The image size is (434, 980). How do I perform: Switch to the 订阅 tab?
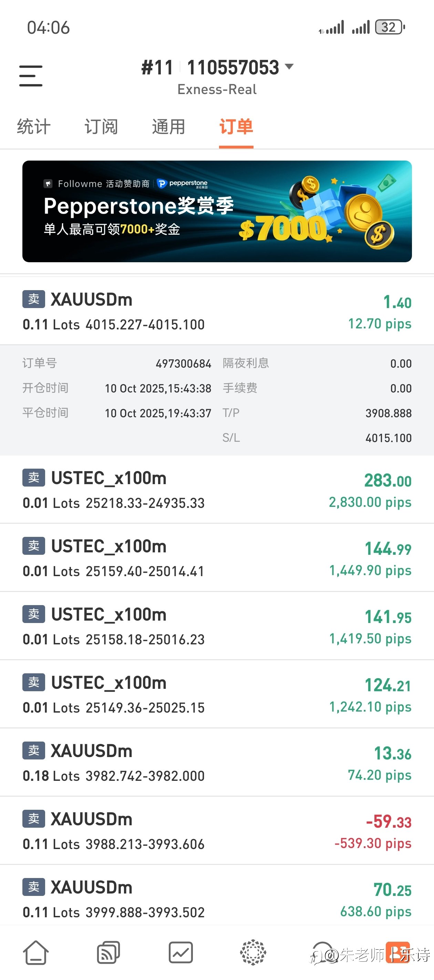pyautogui.click(x=101, y=127)
